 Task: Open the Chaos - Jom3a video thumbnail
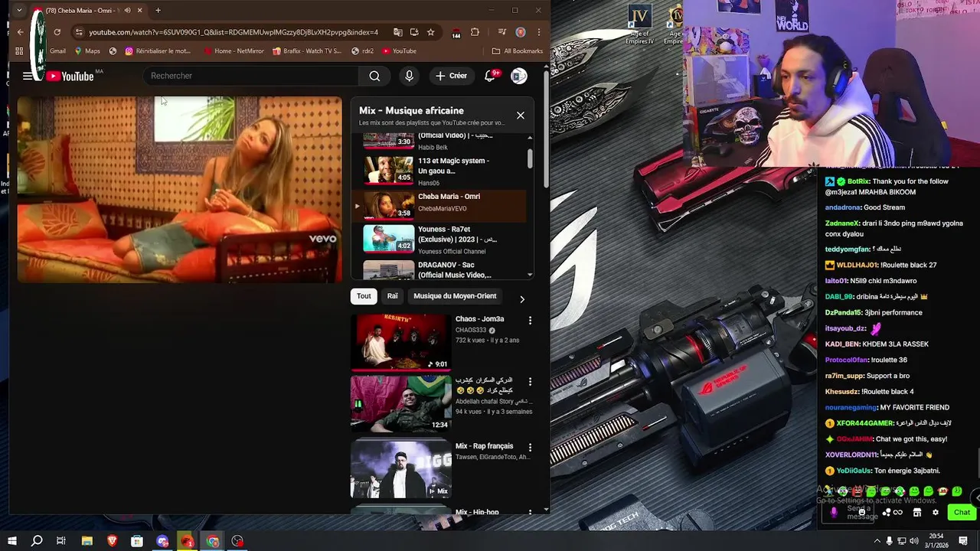[400, 341]
